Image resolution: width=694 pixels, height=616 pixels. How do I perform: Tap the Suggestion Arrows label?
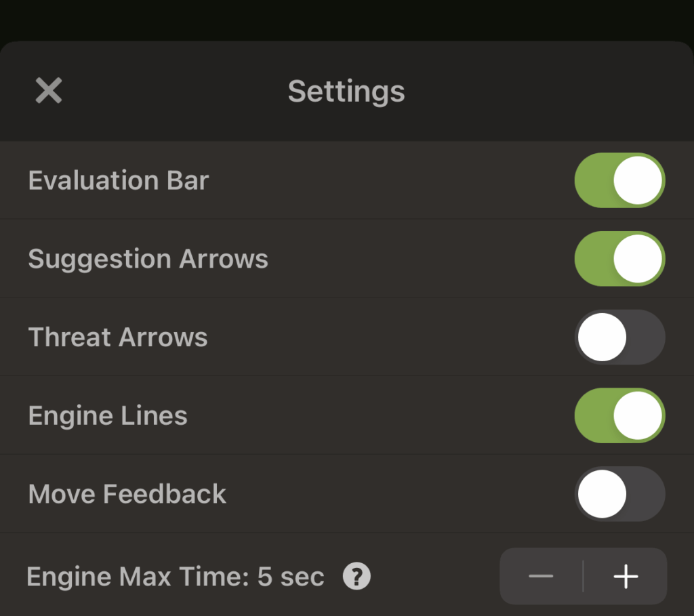tap(148, 260)
